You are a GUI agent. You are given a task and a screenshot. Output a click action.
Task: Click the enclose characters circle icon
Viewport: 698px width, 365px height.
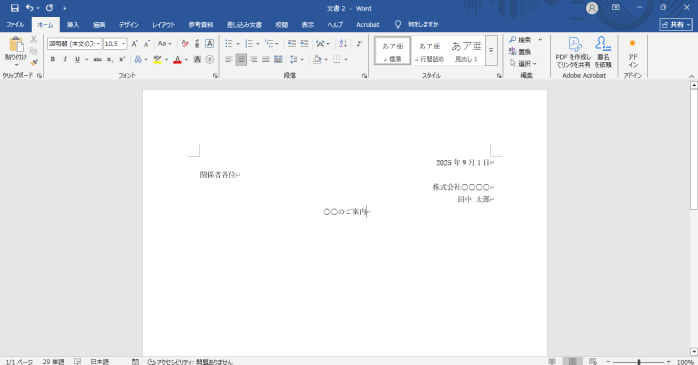pos(210,59)
